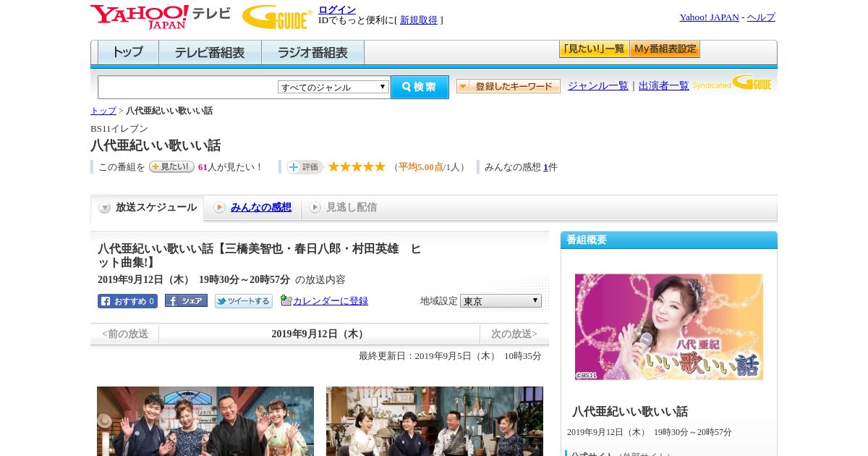This screenshot has width=868, height=456.
Task: Select the 放送スケジュール tab
Action: 147,208
